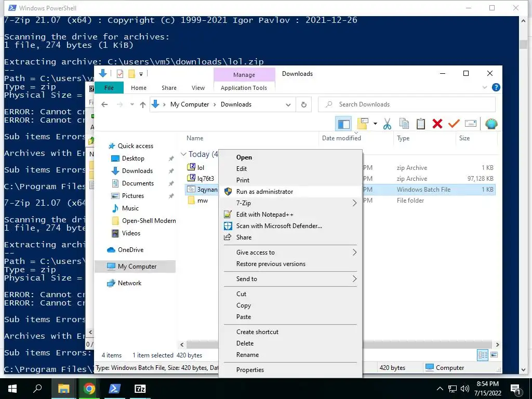Screen dimensions: 532x399
Task: Open the Share ribbon tab
Action: coord(169,88)
